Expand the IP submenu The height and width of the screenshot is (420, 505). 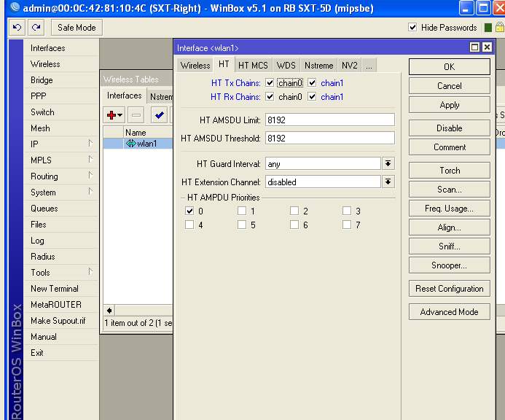click(90, 144)
